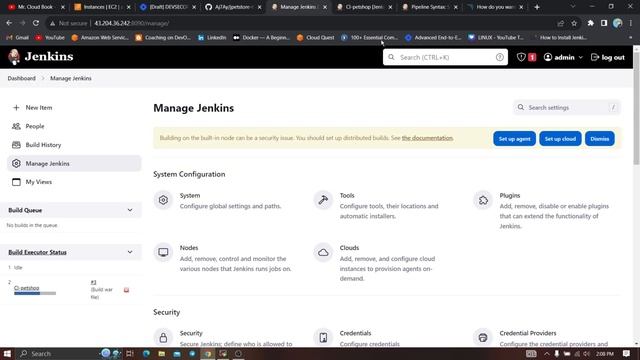Focus the Search settings field

567,108
